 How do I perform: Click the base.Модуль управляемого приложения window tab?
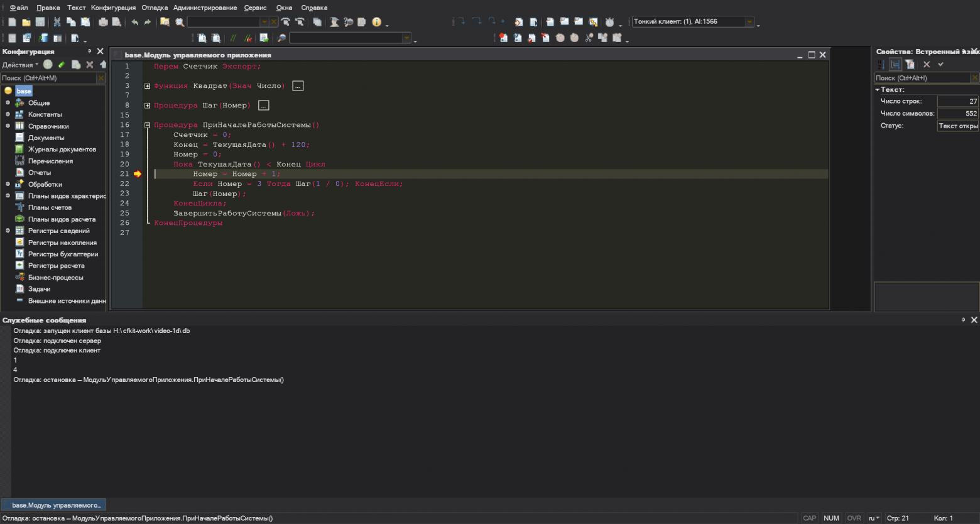coord(53,505)
